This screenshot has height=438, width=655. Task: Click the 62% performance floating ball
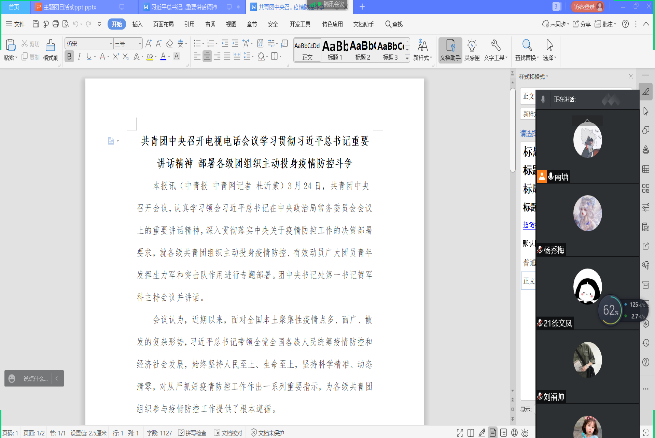[x=611, y=311]
